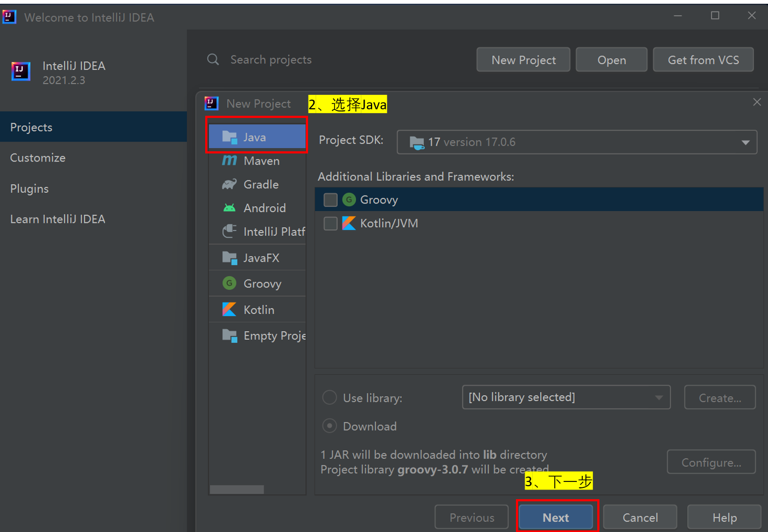Viewport: 768px width, 532px height.
Task: Select Maven project type
Action: 257,160
